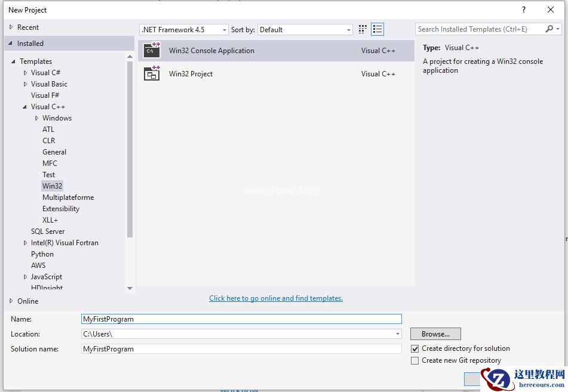The width and height of the screenshot is (568, 392).
Task: Click the Win32 Project template icon
Action: click(x=152, y=73)
